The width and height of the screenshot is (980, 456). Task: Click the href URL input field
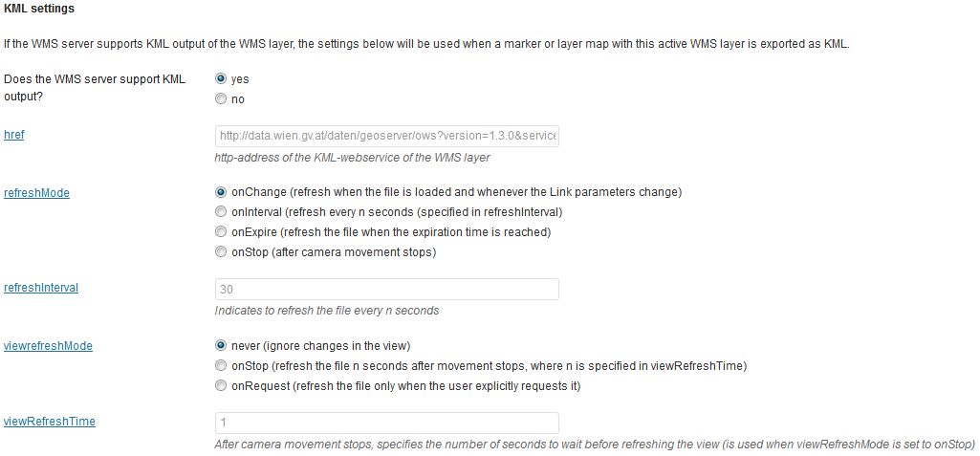point(386,136)
